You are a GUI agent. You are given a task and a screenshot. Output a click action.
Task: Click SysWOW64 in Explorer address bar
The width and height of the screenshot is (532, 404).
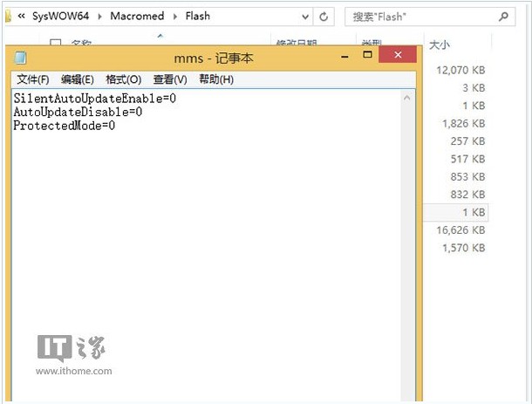pos(60,16)
